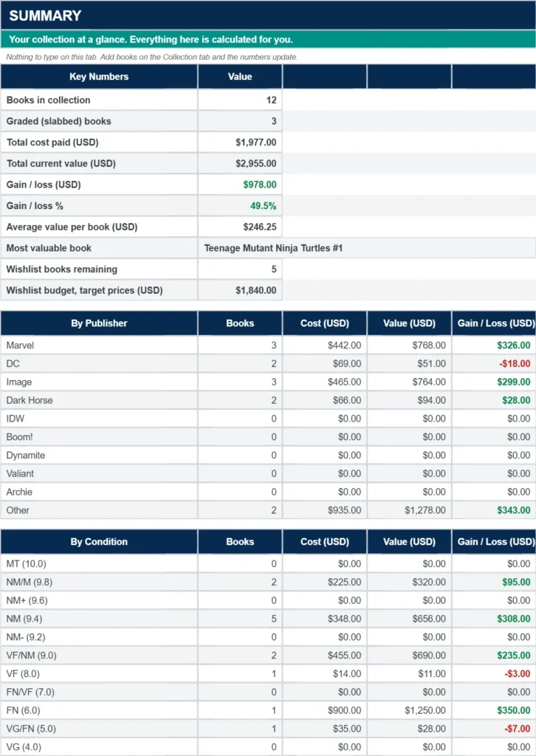Image resolution: width=536 pixels, height=756 pixels.
Task: Click FN (6.0) value cell $1,250.00
Action: pyautogui.click(x=409, y=710)
